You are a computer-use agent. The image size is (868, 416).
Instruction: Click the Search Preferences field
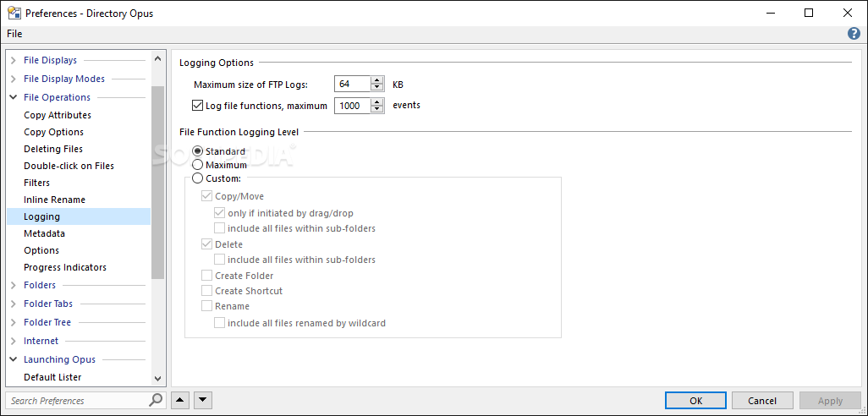pos(78,401)
